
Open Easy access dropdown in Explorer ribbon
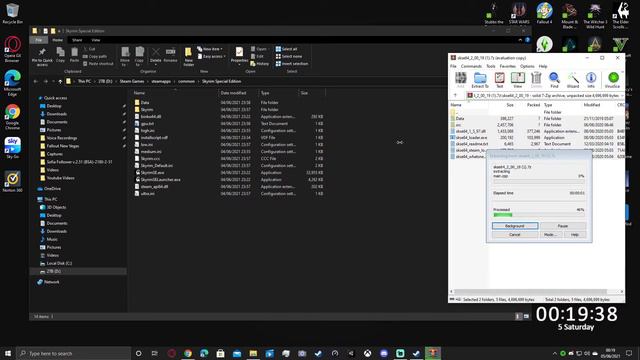(x=211, y=56)
